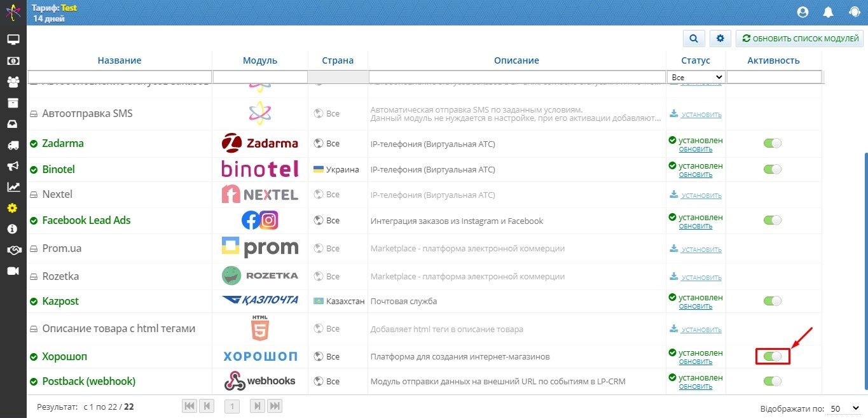Sort table by Активность column header
Screen dimensions: 868x418
[773, 60]
